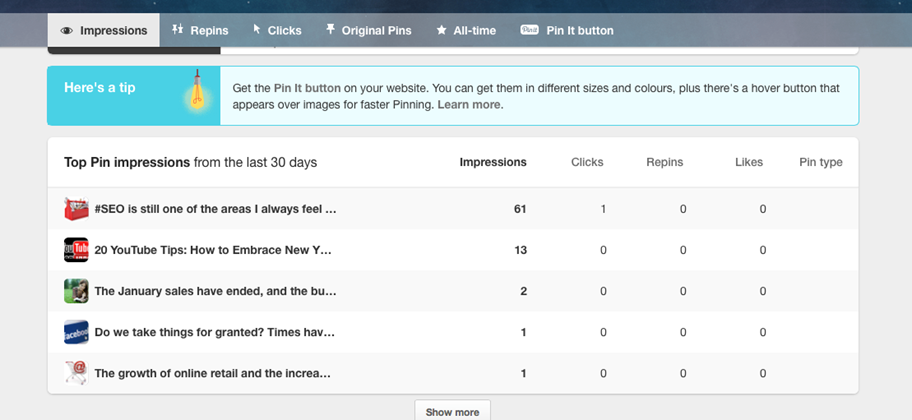Click the online retail pin thumbnail

[x=76, y=373]
